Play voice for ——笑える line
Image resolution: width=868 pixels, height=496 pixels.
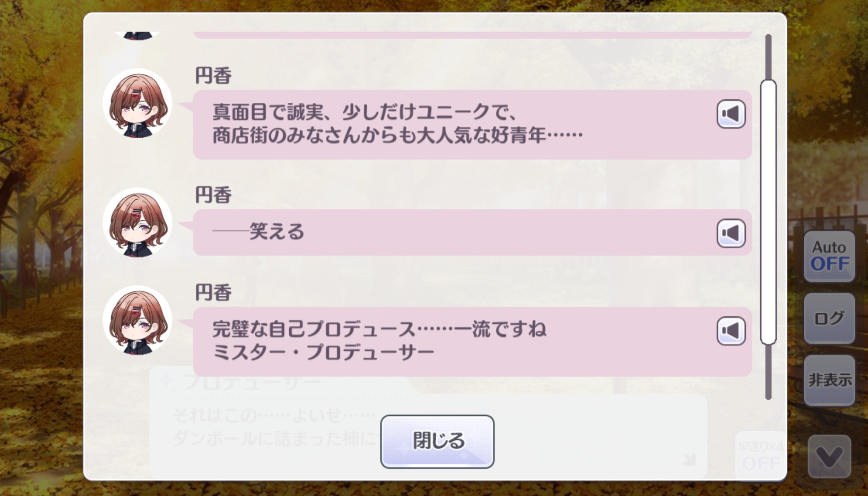pyautogui.click(x=731, y=233)
